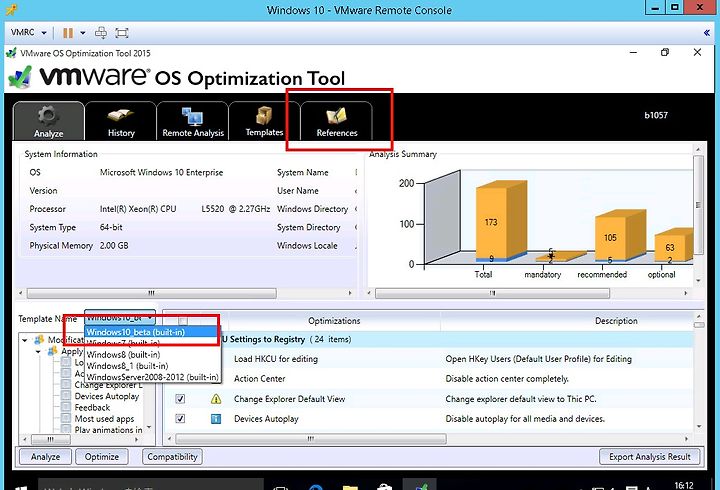720x490 pixels.
Task: Pause the virtual machine with the pause icon
Action: click(68, 33)
